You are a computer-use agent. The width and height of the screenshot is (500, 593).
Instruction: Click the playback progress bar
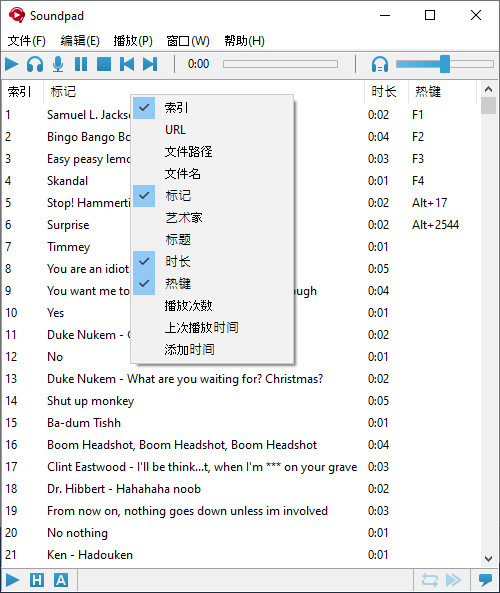(x=280, y=64)
